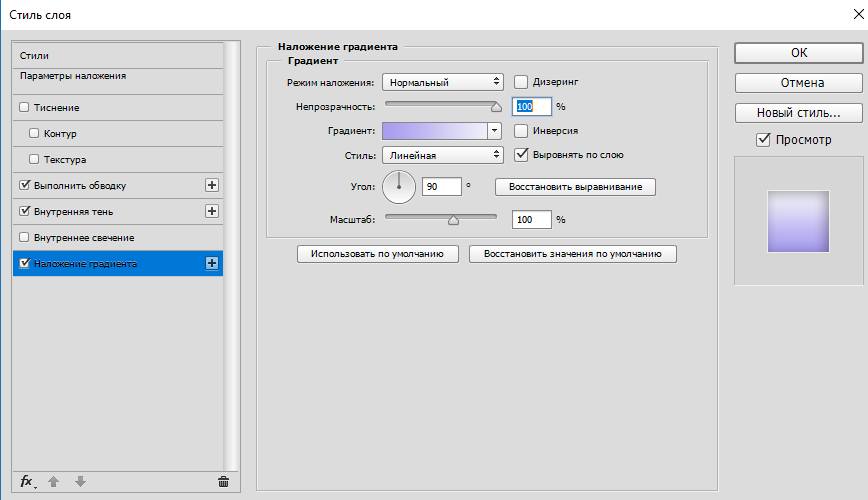Move effect down with the down arrow
Image resolution: width=868 pixels, height=500 pixels.
tap(80, 481)
